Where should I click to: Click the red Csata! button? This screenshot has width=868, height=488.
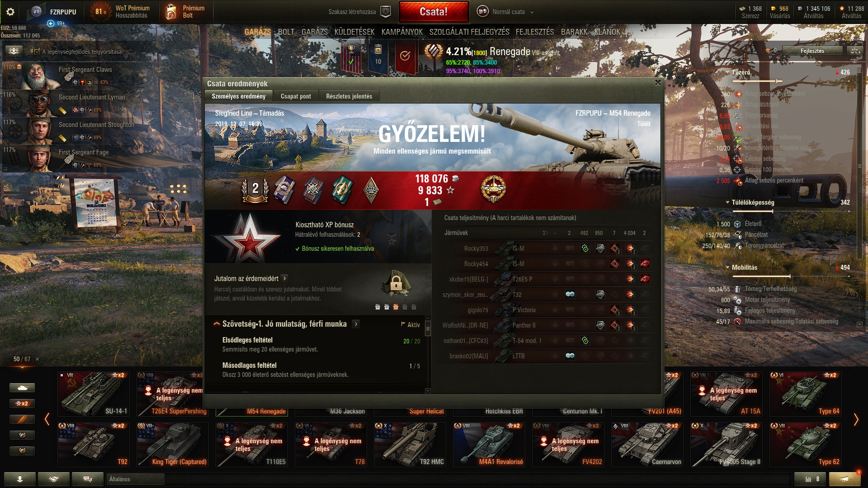pos(434,12)
